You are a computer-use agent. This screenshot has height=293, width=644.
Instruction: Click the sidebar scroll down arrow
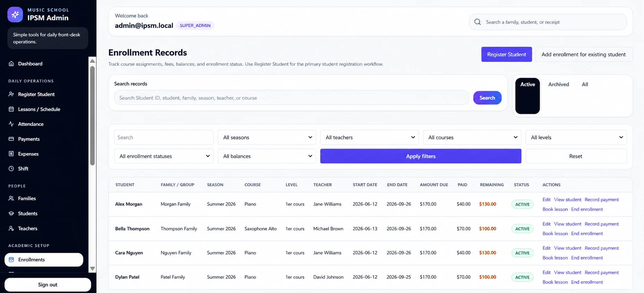[92, 268]
